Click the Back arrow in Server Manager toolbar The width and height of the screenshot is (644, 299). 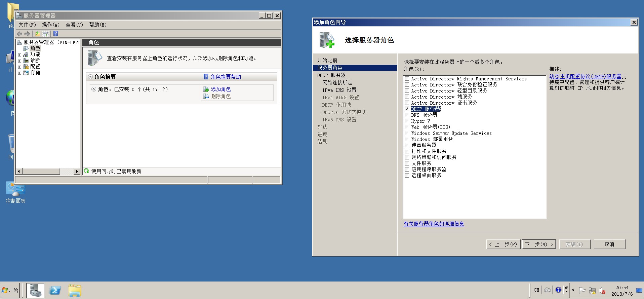19,34
